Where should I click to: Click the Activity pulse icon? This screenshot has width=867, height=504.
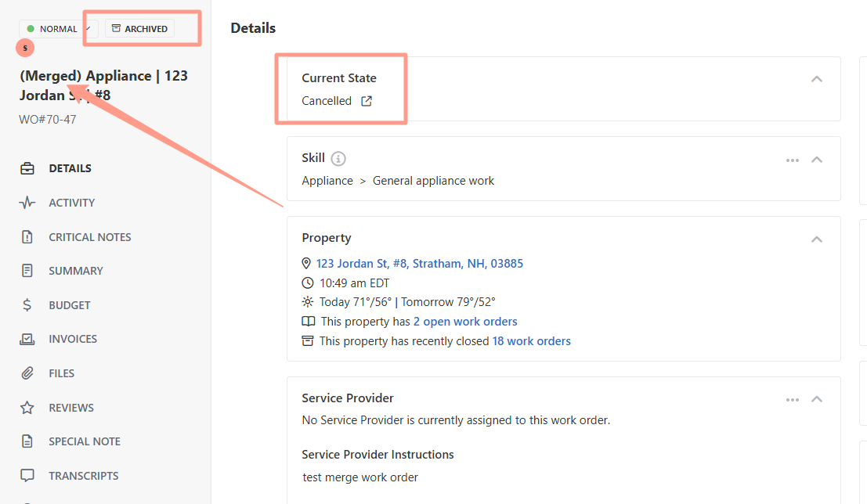tap(27, 203)
